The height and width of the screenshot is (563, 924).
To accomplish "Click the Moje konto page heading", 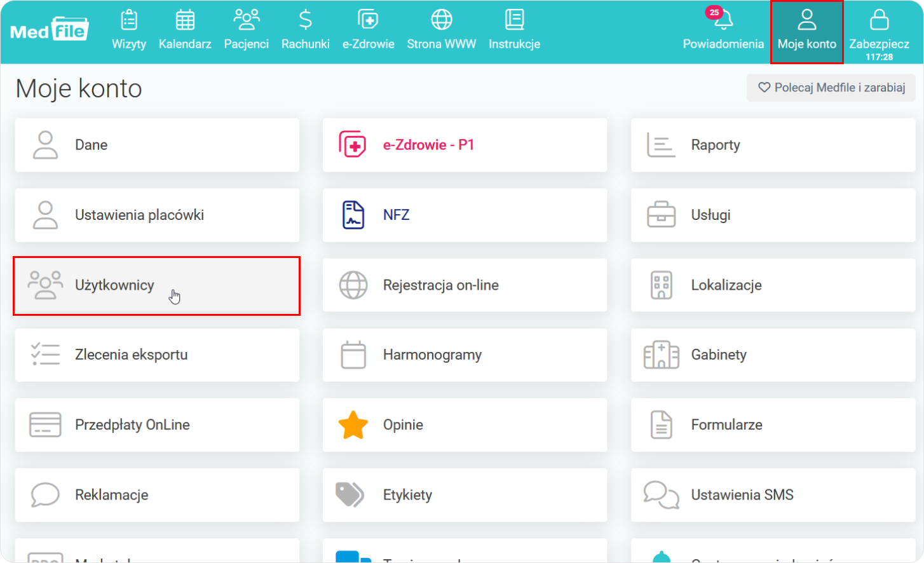I will click(79, 88).
